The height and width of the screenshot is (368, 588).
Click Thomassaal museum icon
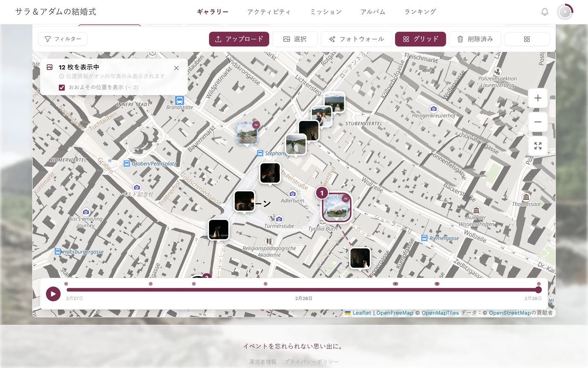[x=526, y=197]
